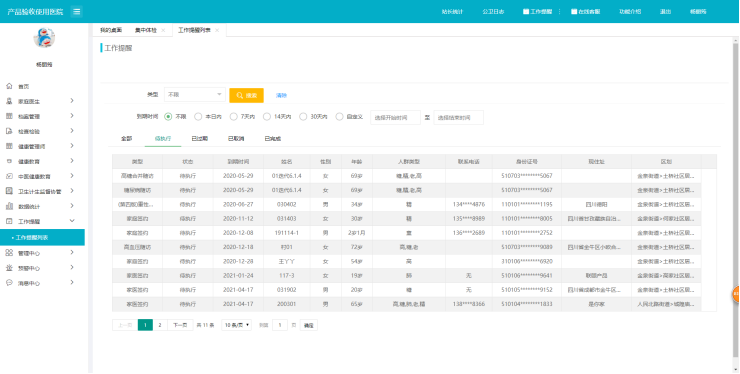The width and height of the screenshot is (740, 374).
Task: Expand the 档案管理 menu chevron
Action: click(x=72, y=116)
